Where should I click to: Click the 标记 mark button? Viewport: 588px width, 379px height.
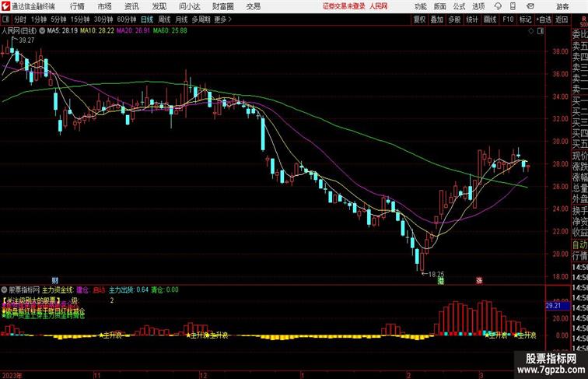(525, 19)
